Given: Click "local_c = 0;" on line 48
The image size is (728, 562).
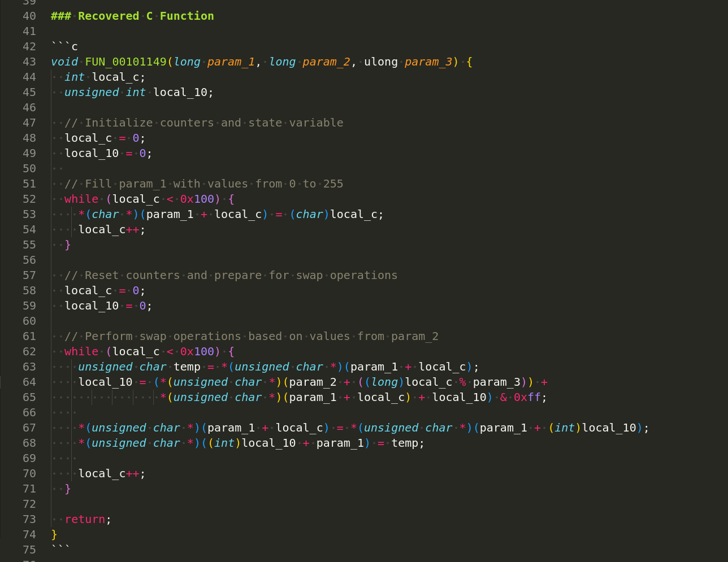Looking at the screenshot, I should pyautogui.click(x=105, y=138).
